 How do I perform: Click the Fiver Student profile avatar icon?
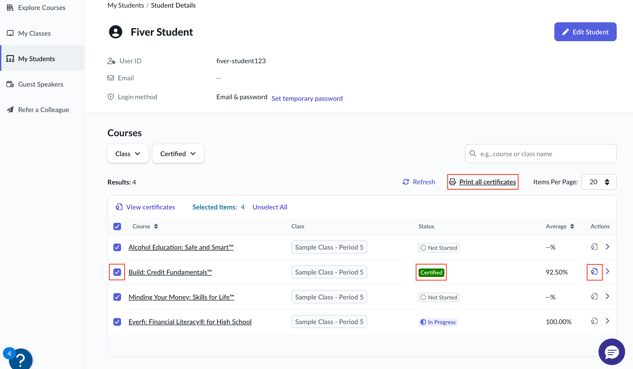click(115, 31)
